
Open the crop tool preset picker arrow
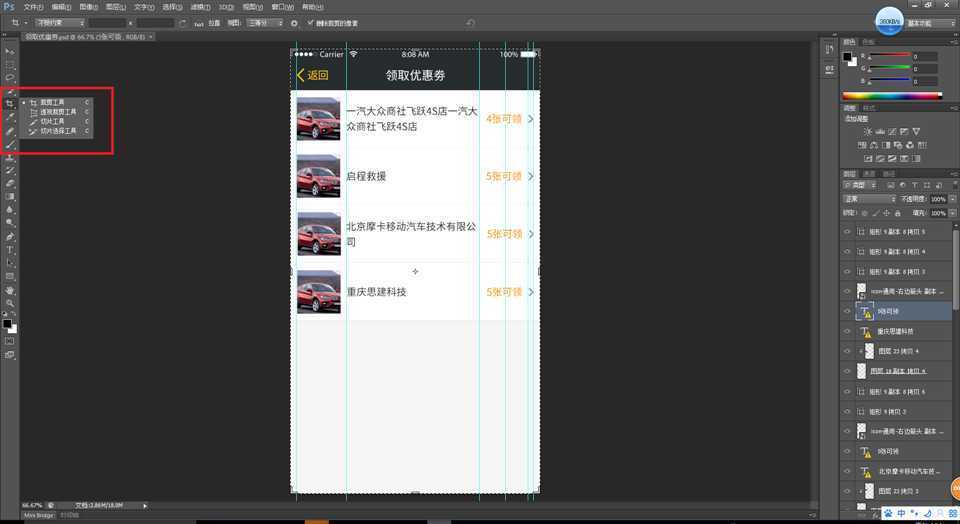pyautogui.click(x=26, y=23)
